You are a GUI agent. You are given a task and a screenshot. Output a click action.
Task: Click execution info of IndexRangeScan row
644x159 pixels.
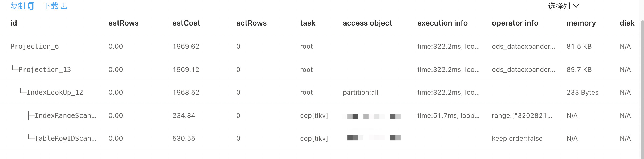pyautogui.click(x=448, y=116)
